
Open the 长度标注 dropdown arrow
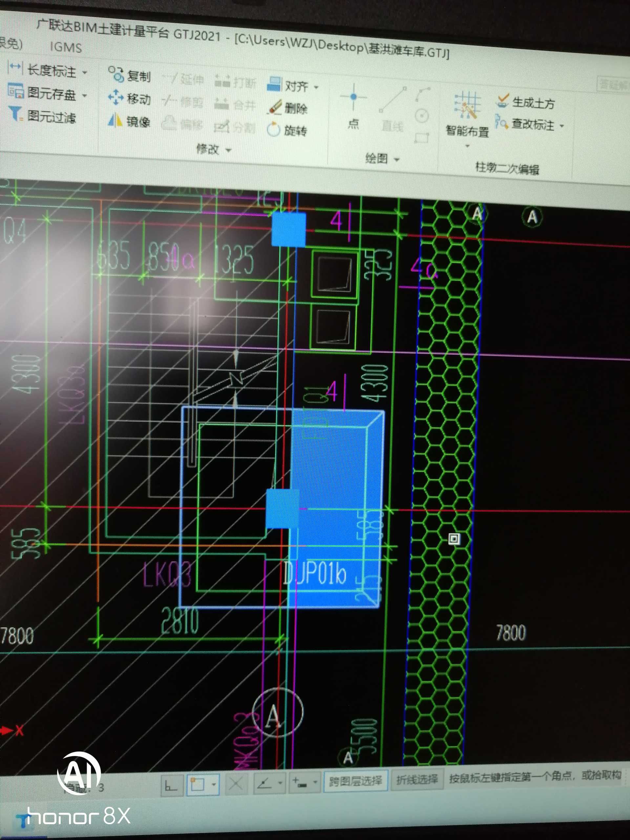(85, 72)
